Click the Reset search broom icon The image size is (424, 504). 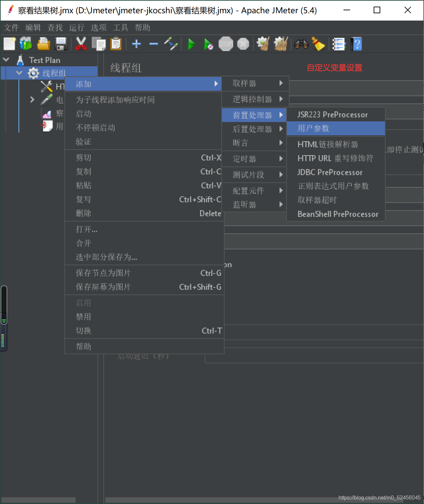[x=318, y=44]
